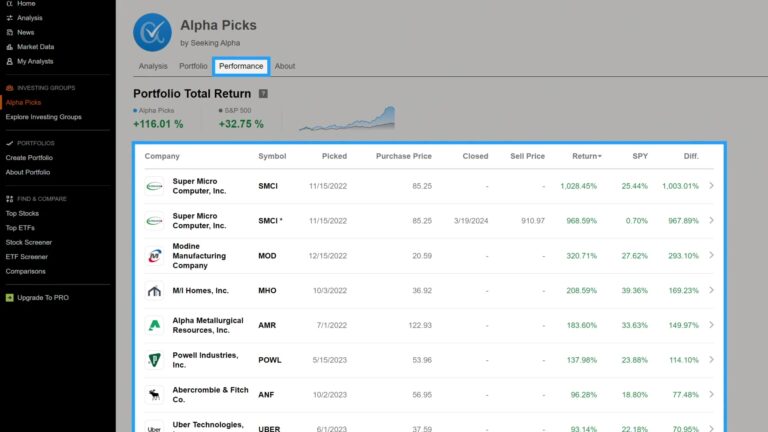Sort by the Picked column header
Viewport: 768px width, 432px height.
click(334, 156)
